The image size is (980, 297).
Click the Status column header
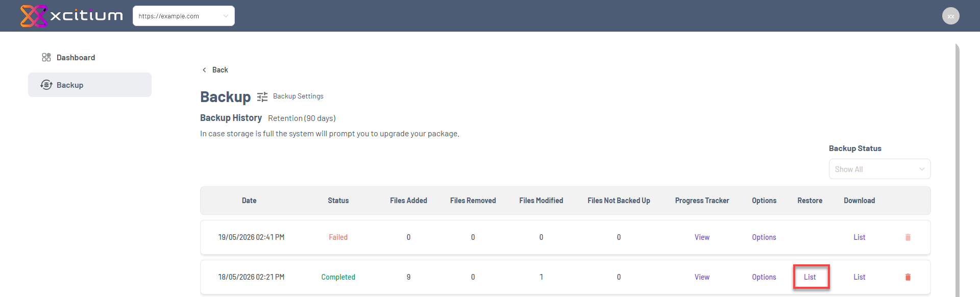(x=338, y=201)
